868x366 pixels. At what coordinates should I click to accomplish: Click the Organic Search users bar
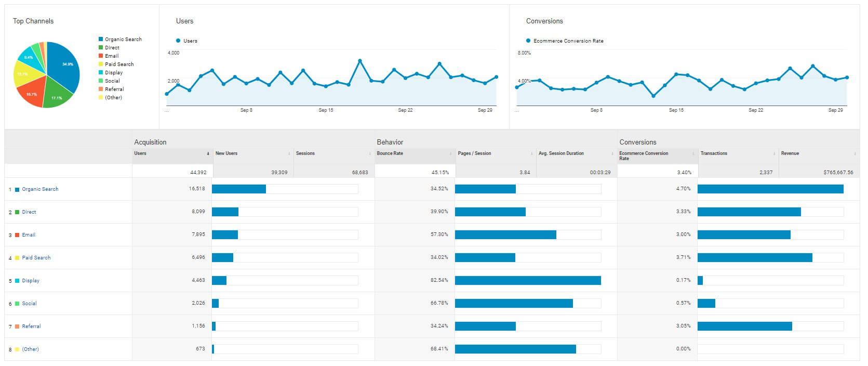[x=239, y=189]
